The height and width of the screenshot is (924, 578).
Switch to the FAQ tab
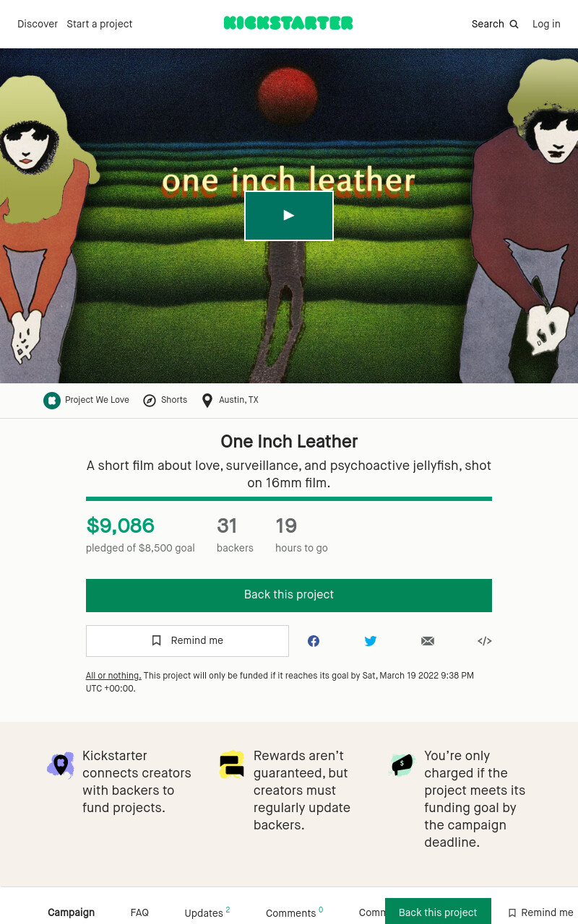(139, 912)
